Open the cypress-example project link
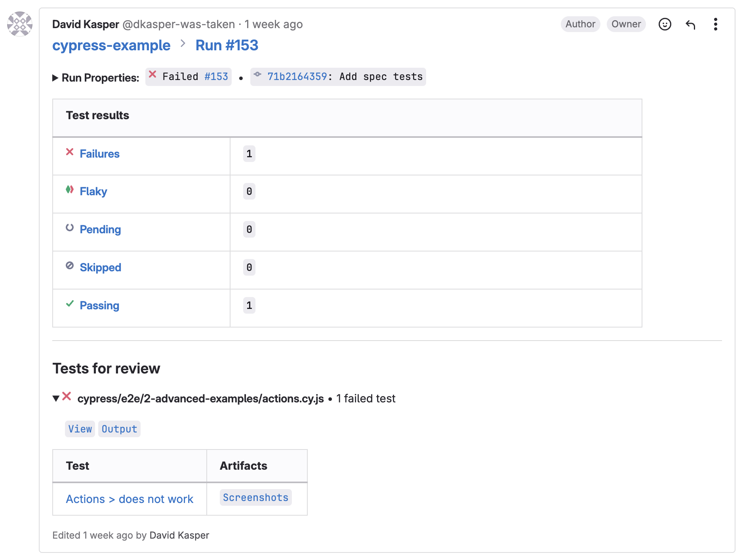Viewport: 743px width, 560px height. (x=111, y=45)
